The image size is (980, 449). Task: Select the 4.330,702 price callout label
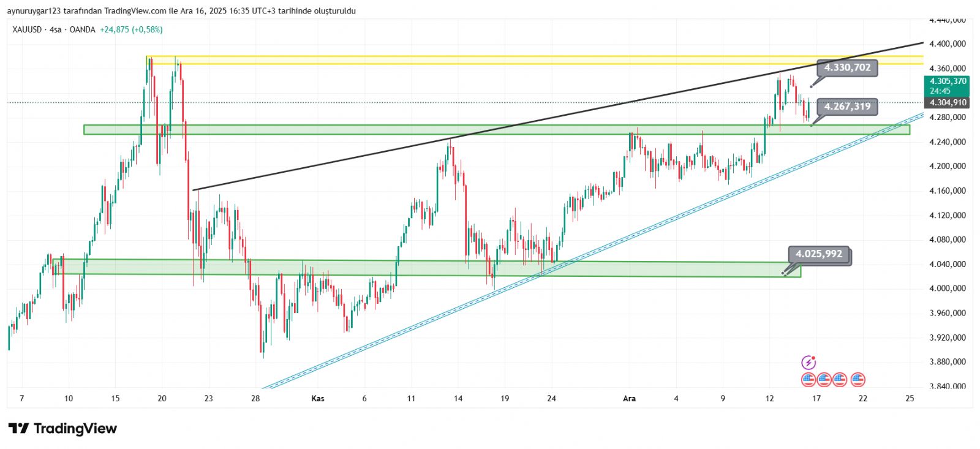[x=847, y=68]
